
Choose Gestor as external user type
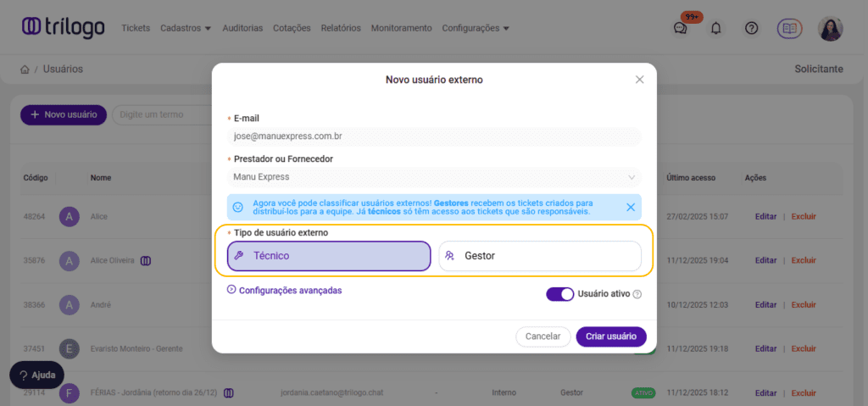539,256
